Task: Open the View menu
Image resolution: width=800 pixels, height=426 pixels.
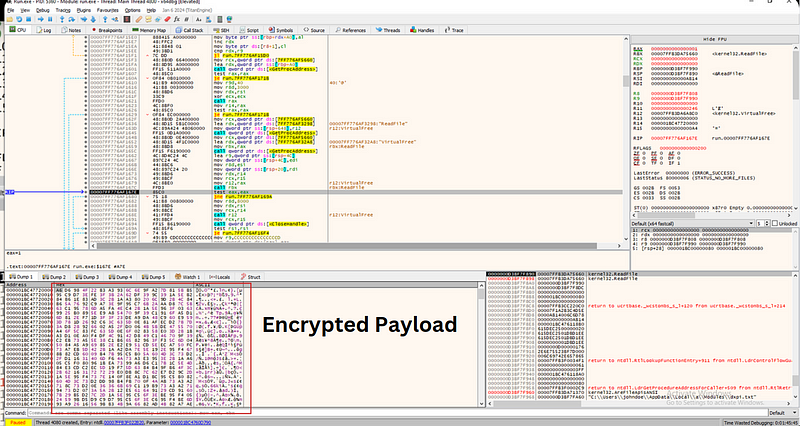Action: 25,10
